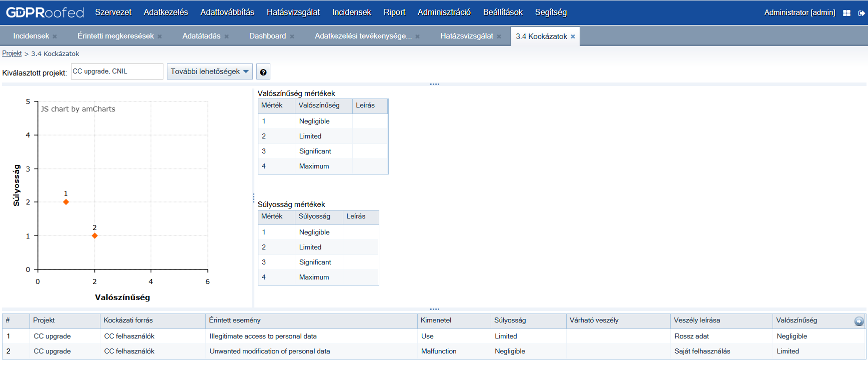Viewport: 868px width, 376px height.
Task: Click the help question mark icon
Action: pos(263,72)
